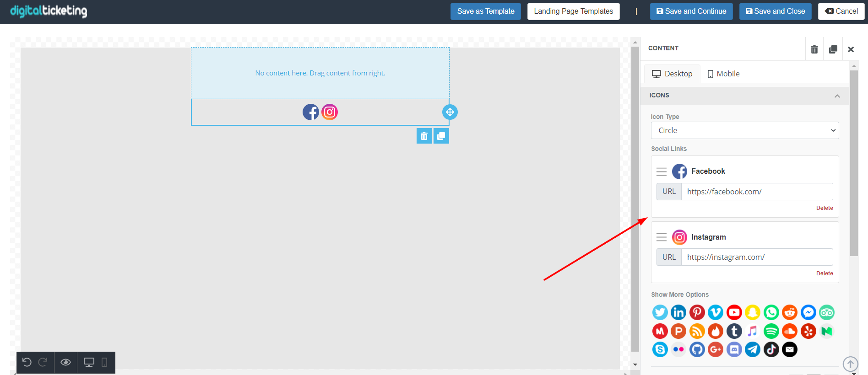Add the Flickr social icon
The height and width of the screenshot is (375, 868).
tap(678, 349)
